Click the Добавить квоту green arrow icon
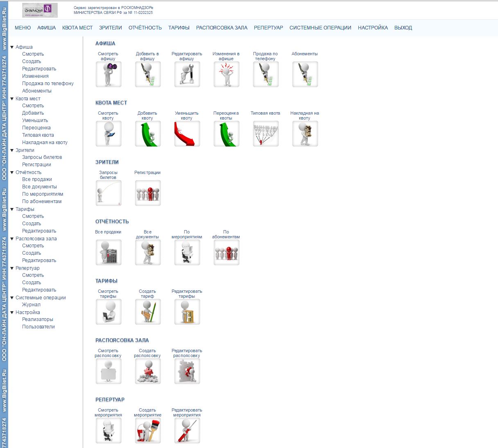Viewport: 498px width, 448px height. (x=148, y=133)
